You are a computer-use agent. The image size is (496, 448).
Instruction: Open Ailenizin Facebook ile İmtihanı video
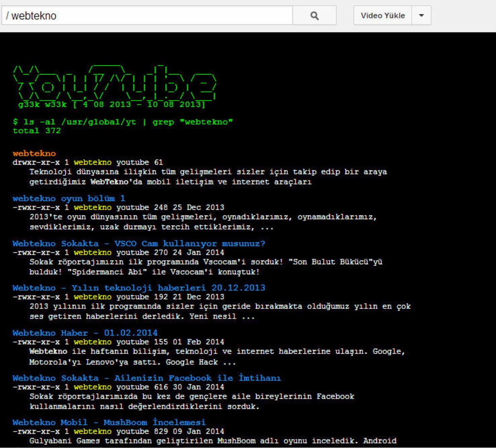[x=146, y=378]
